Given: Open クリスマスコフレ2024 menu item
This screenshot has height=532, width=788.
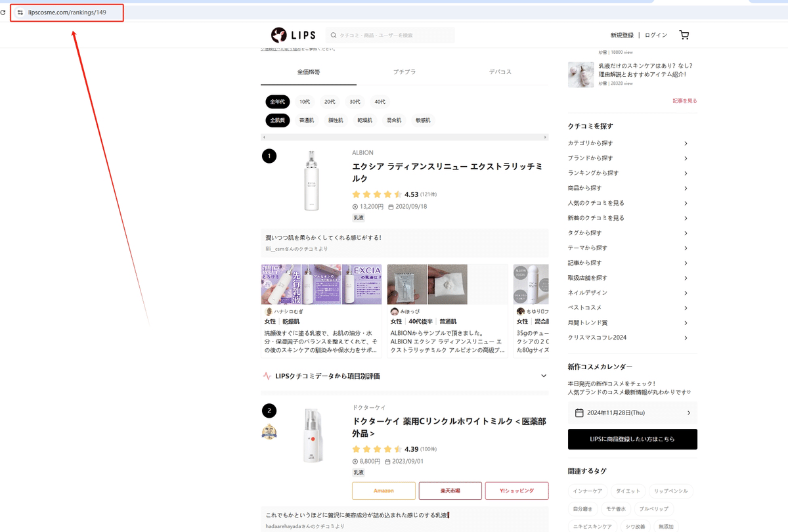Looking at the screenshot, I should pyautogui.click(x=597, y=338).
